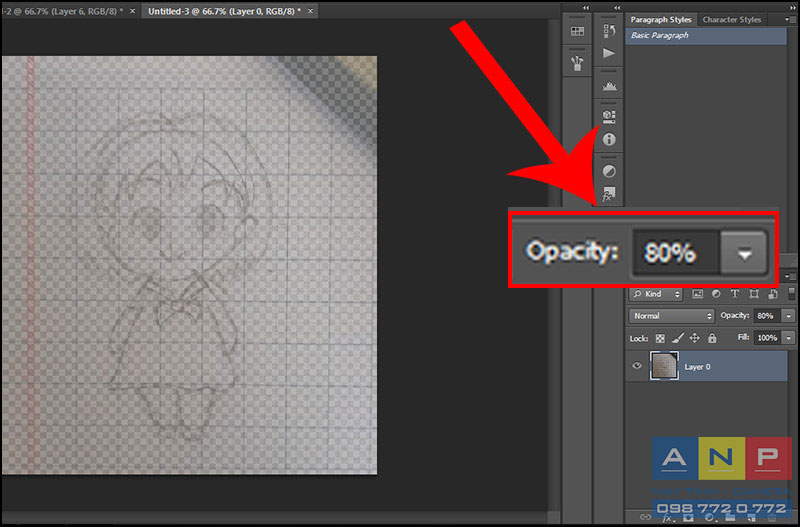Open the Adjustments panel icon
The height and width of the screenshot is (527, 800).
pyautogui.click(x=609, y=171)
